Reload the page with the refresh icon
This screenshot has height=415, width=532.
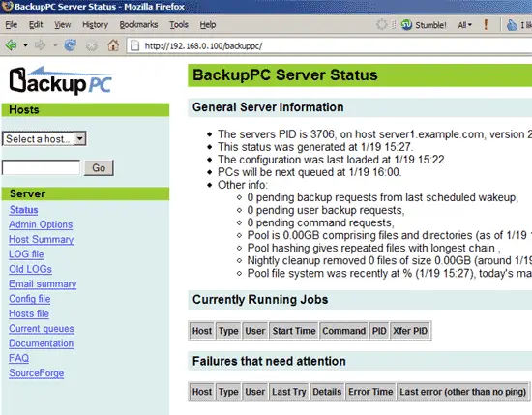71,45
